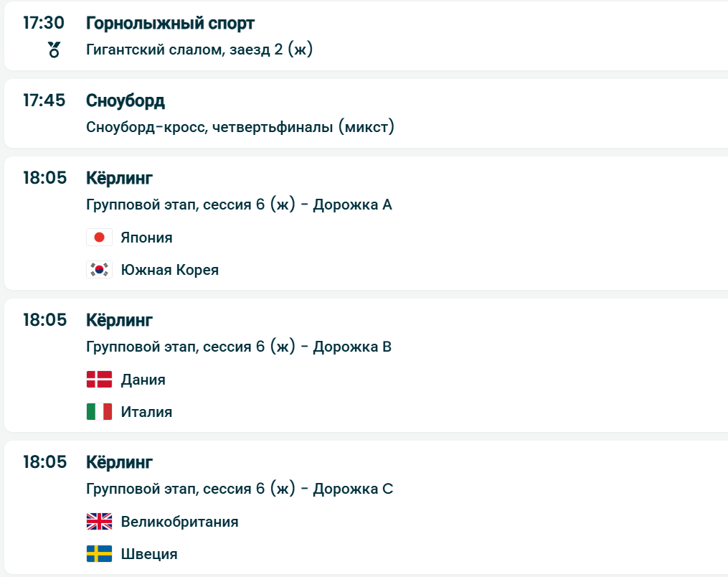The height and width of the screenshot is (577, 728).
Task: Open Кёрлинг title for Дорожка C match
Action: 119,462
